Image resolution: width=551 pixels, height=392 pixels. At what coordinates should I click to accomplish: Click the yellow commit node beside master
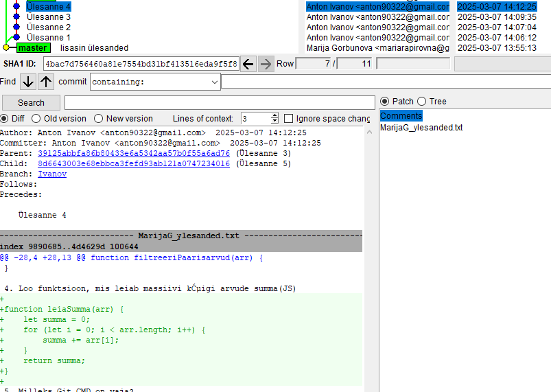pos(6,48)
